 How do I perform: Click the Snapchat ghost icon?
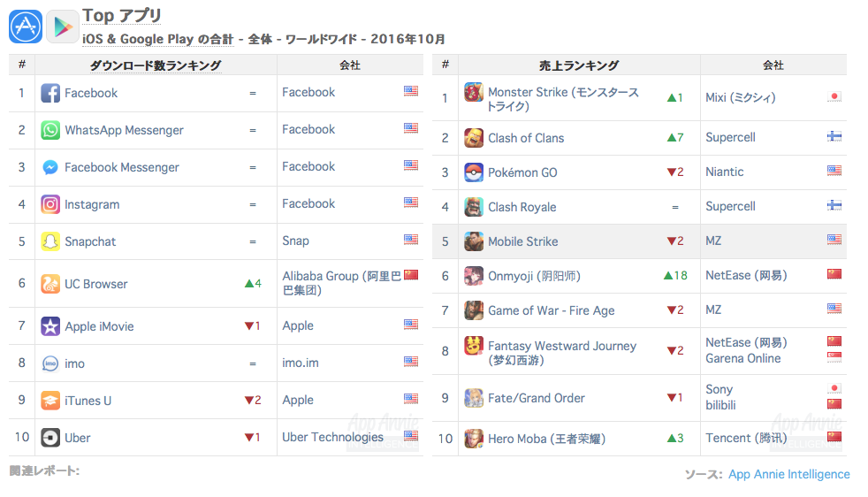click(50, 241)
